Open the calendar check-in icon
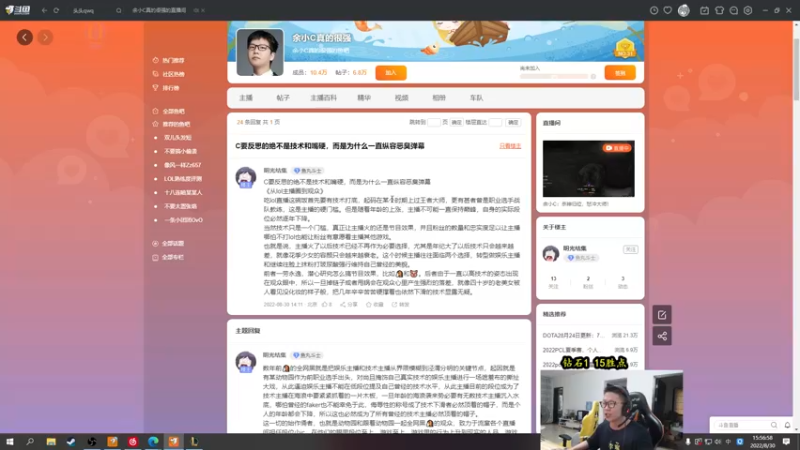The width and height of the screenshot is (800, 450). (x=704, y=10)
